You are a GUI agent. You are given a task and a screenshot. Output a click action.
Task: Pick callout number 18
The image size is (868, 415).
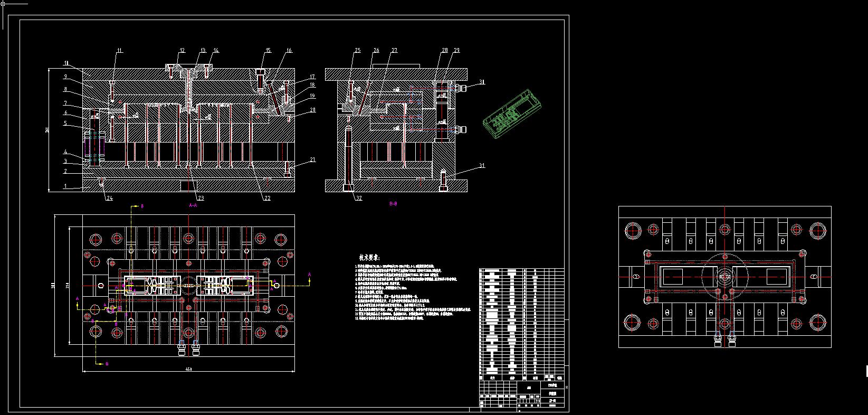tap(312, 85)
